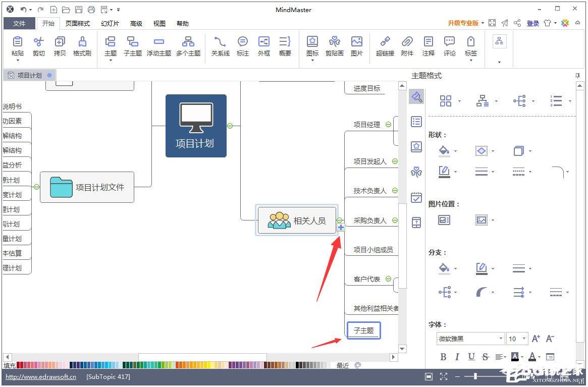Insert a 标注 callout
This screenshot has height=387, width=588.
pyautogui.click(x=243, y=46)
